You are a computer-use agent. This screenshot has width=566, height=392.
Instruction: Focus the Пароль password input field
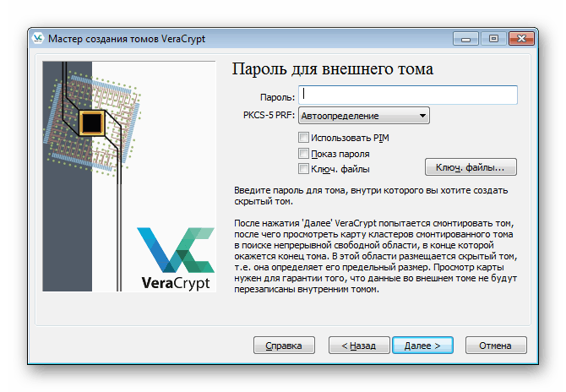[408, 95]
